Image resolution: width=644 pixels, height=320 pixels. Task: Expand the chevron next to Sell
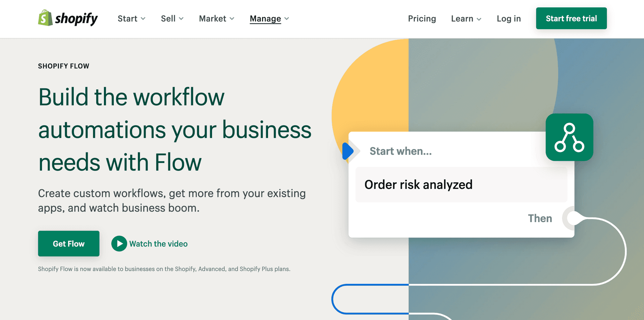click(x=181, y=19)
